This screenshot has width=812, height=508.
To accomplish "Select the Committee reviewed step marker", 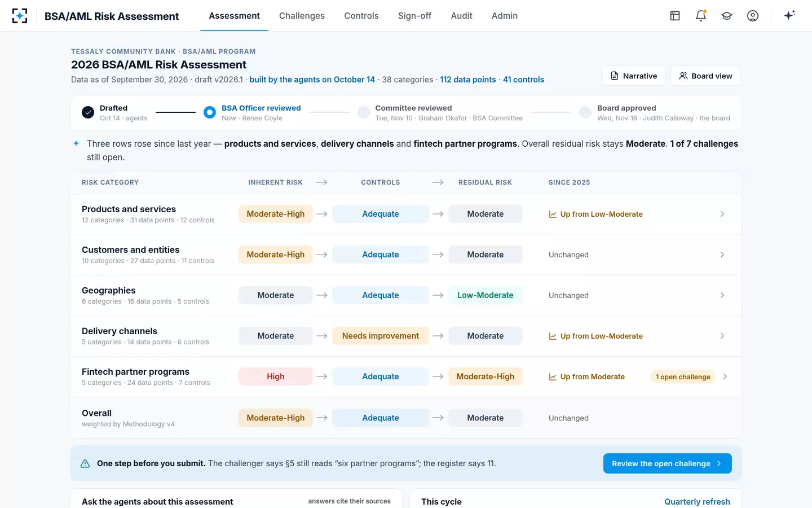I will point(364,112).
